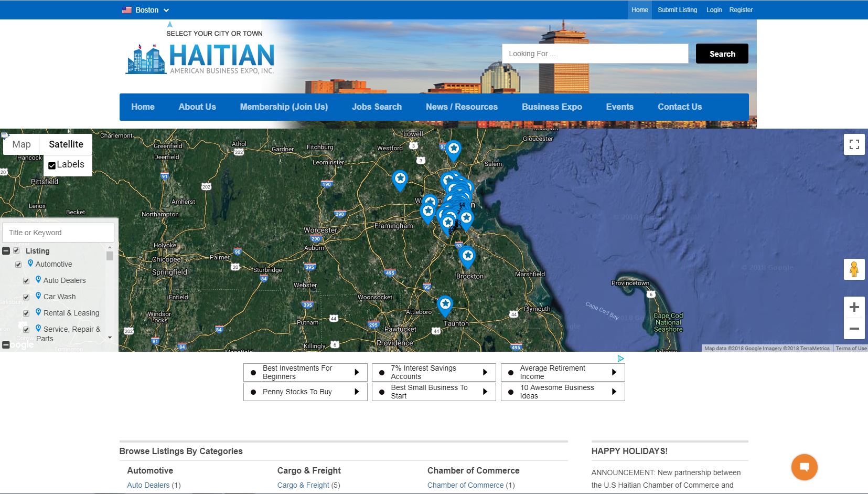Collapse the category filter panel at bottom
The width and height of the screenshot is (868, 494).
tap(6, 345)
